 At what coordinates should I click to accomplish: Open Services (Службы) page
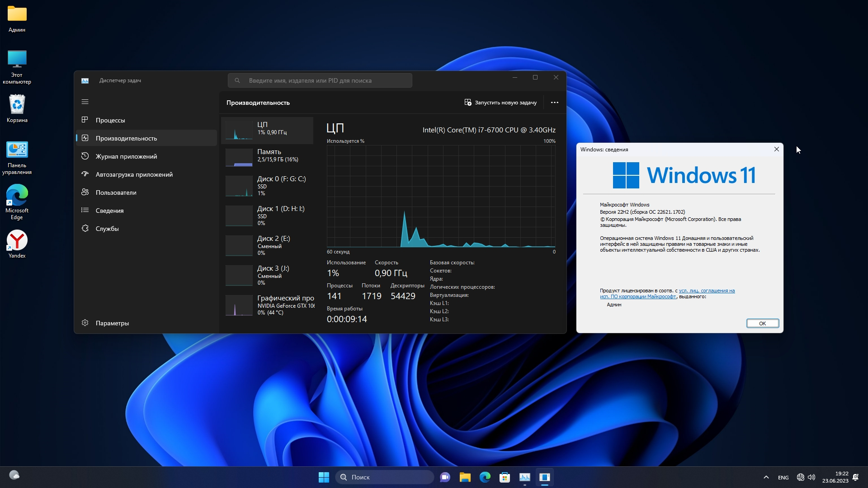coord(107,229)
